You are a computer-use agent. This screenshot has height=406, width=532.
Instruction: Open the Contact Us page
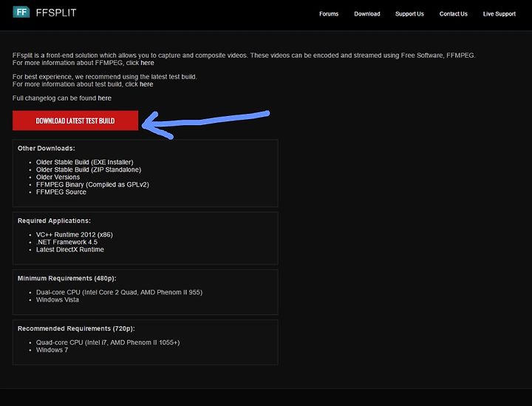[x=453, y=14]
